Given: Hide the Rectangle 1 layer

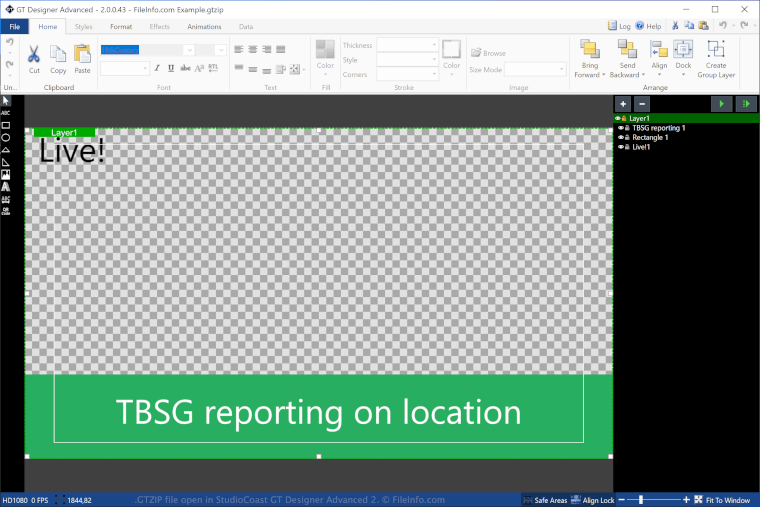Looking at the screenshot, I should point(620,137).
